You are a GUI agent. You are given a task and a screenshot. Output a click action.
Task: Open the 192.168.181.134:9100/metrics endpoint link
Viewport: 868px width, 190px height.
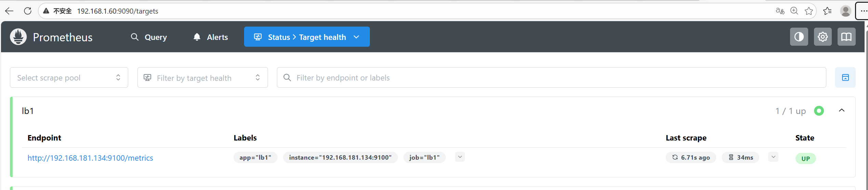[x=90, y=158]
